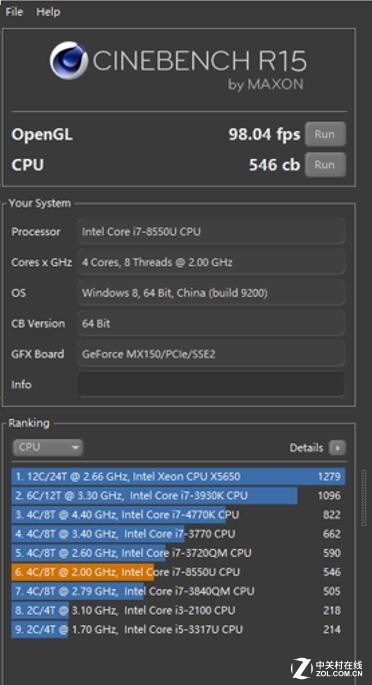Click the ranking list scrollbar
The image size is (372, 685).
(x=363, y=498)
